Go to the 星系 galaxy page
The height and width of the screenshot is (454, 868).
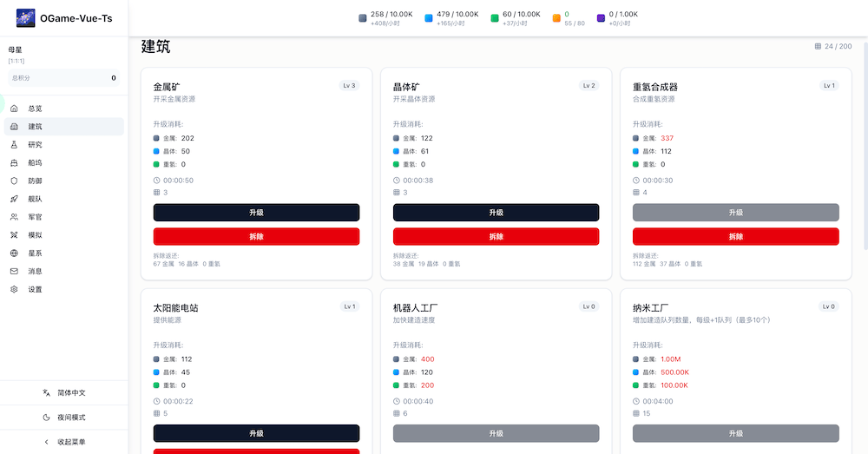coord(35,253)
